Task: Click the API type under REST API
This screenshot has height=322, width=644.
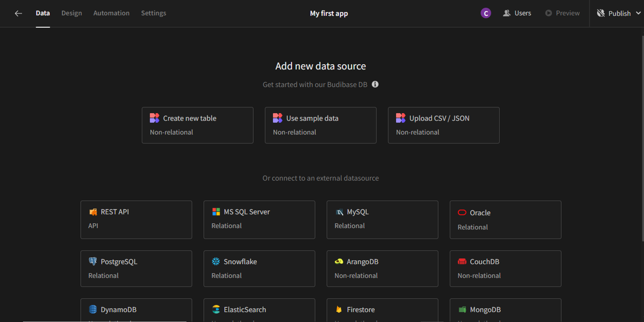Action: click(x=93, y=226)
